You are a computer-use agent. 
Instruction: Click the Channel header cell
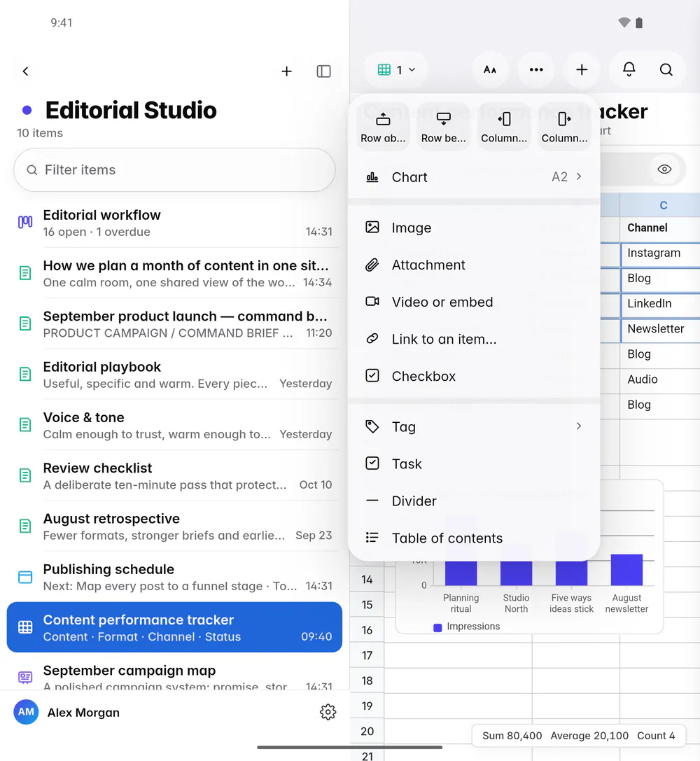click(x=660, y=228)
